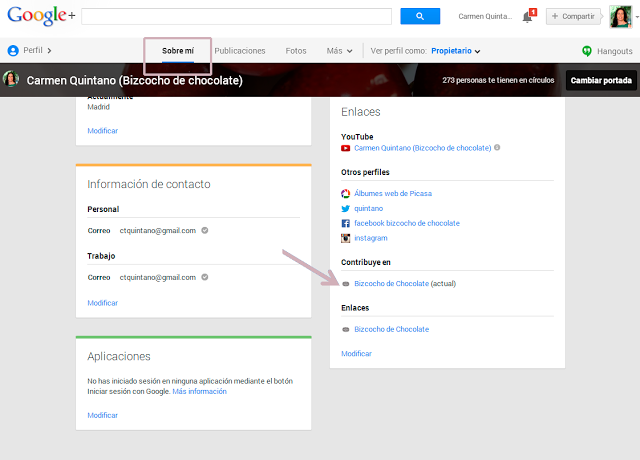Click the info icon after the YouTube link
Viewport: 640px width, 460px height.
pos(497,147)
